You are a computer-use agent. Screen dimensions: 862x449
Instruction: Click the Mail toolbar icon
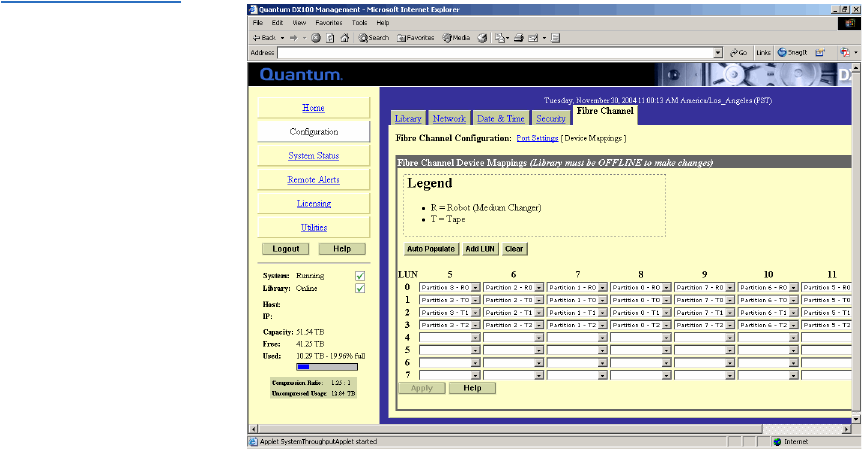500,38
